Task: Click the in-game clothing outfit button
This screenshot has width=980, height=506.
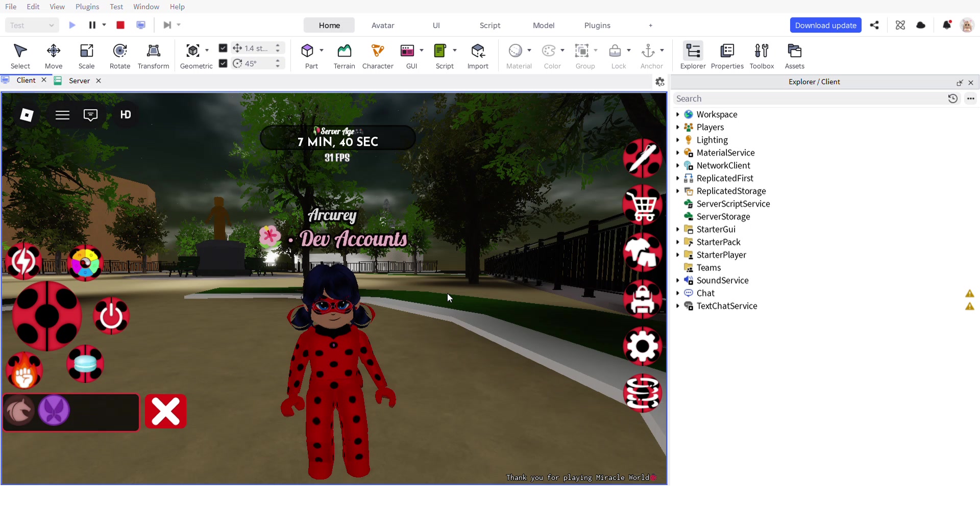Action: 643,252
